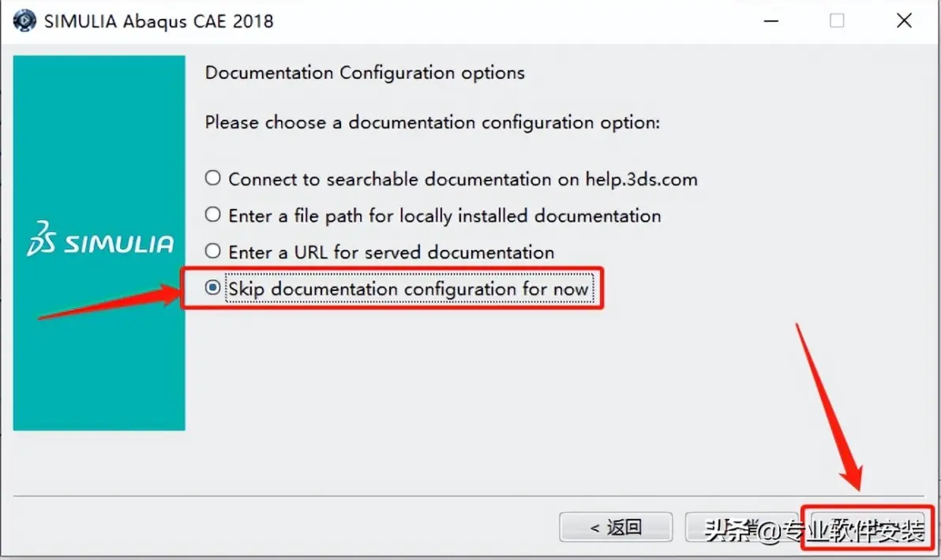Select Connect to searchable documentation radio button
This screenshot has width=941, height=560.
[212, 178]
